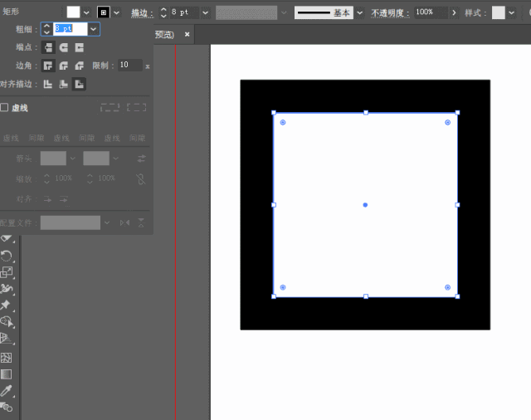Open the 基本 brush definition dropdown
The height and width of the screenshot is (420, 531).
point(359,13)
